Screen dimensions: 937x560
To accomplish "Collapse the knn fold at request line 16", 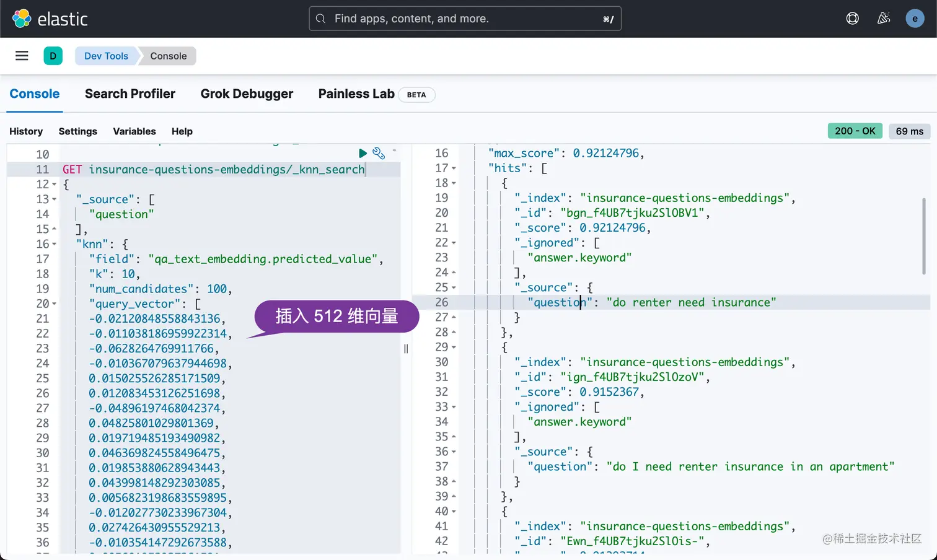I will (54, 244).
